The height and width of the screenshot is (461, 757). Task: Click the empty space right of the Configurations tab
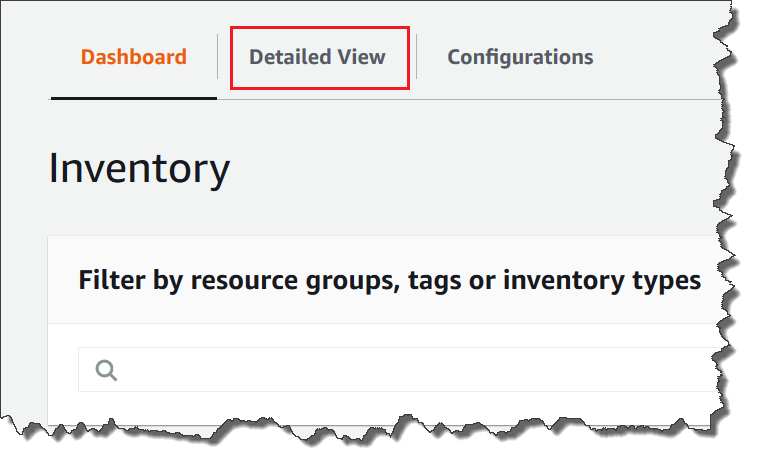660,57
